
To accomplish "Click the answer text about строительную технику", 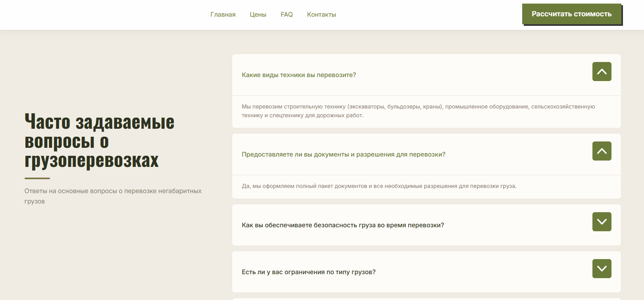I will click(418, 111).
